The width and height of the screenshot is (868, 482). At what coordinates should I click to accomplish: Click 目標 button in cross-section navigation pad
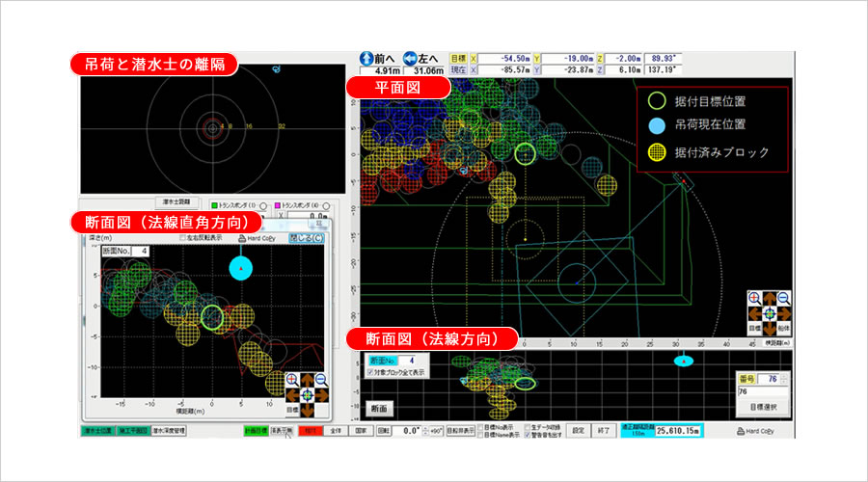click(x=292, y=410)
